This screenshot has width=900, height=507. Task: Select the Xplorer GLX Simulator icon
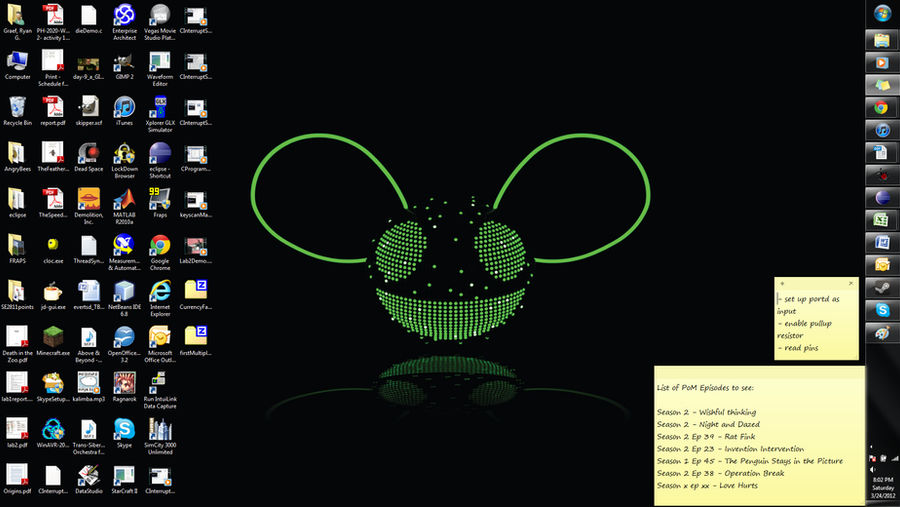pos(160,114)
